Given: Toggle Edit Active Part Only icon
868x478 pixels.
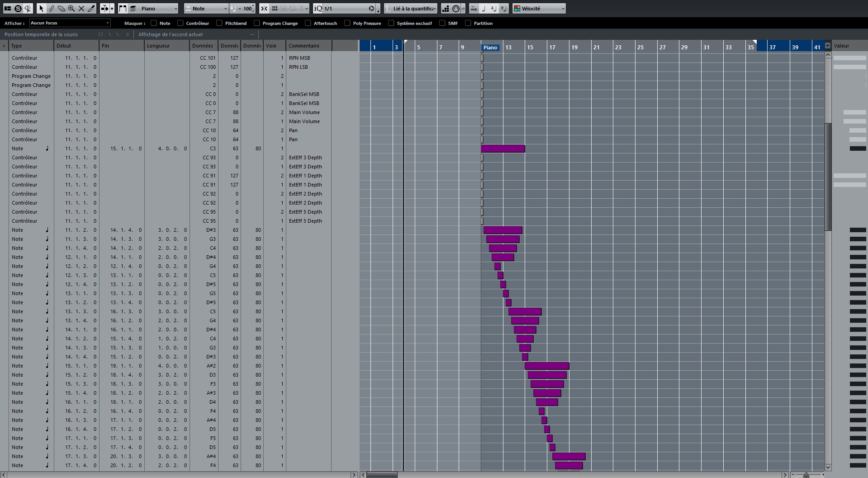Looking at the screenshot, I should point(133,8).
